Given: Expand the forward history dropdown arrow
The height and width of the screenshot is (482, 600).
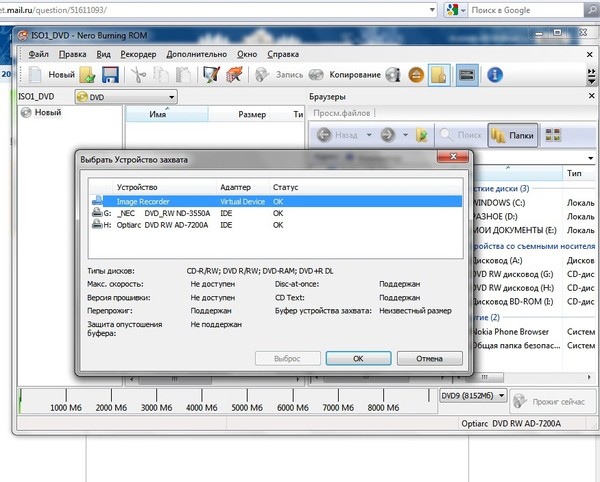Looking at the screenshot, I should (x=405, y=135).
